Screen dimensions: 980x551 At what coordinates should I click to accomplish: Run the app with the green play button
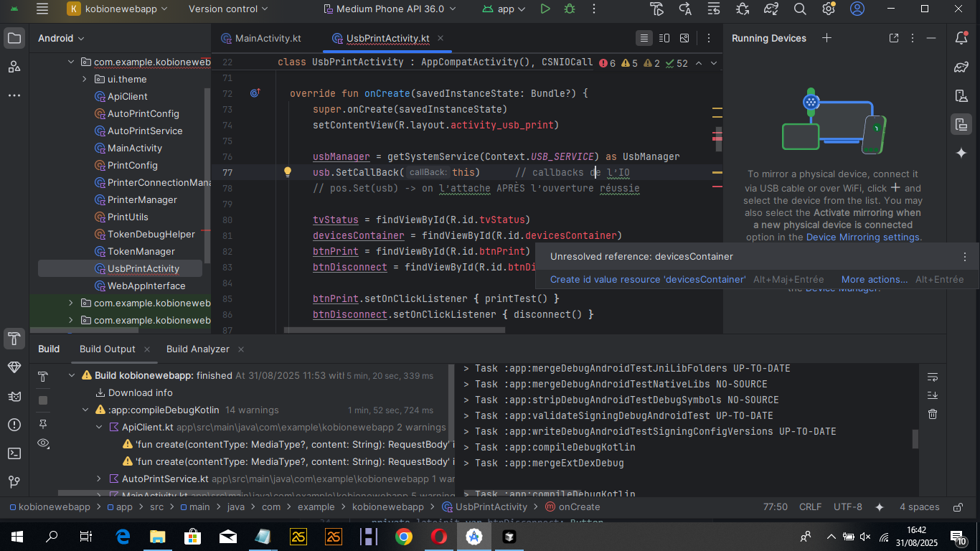pos(545,9)
